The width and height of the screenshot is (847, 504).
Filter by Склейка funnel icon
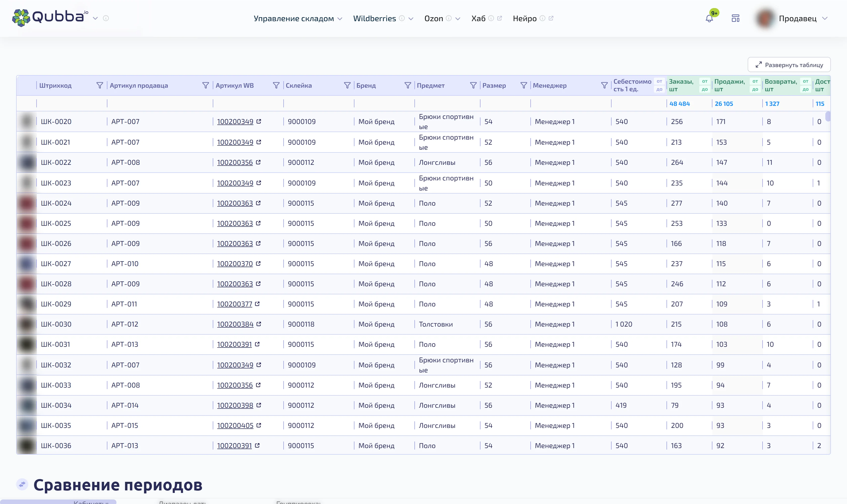coord(347,85)
